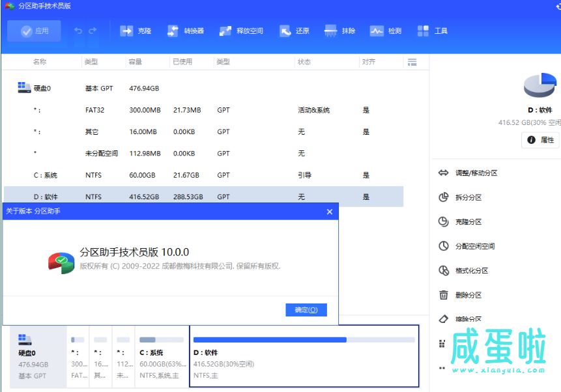
Task: Click the 活动&系统 status cell
Action: click(x=314, y=110)
